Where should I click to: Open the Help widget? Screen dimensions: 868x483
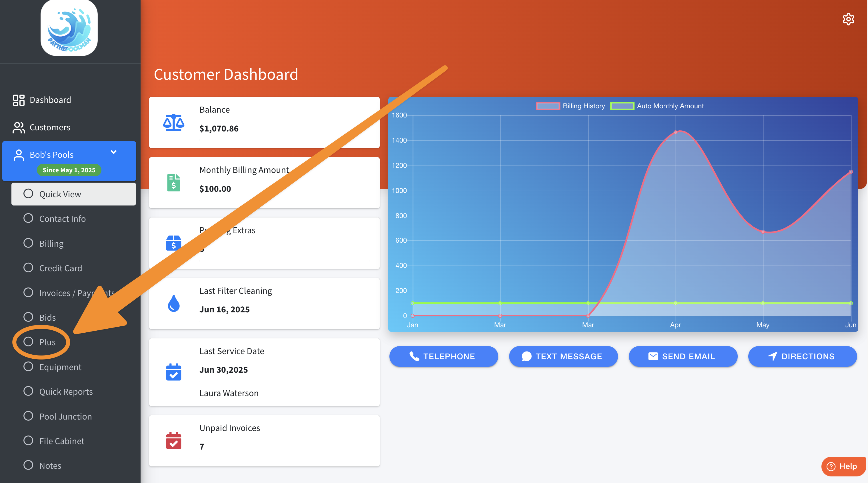pyautogui.click(x=843, y=466)
